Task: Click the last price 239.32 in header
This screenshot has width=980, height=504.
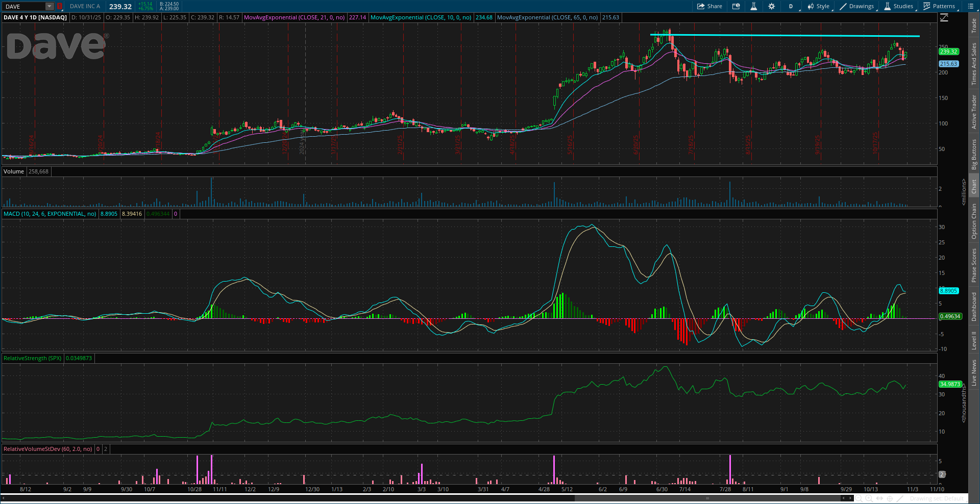Action: [x=120, y=7]
